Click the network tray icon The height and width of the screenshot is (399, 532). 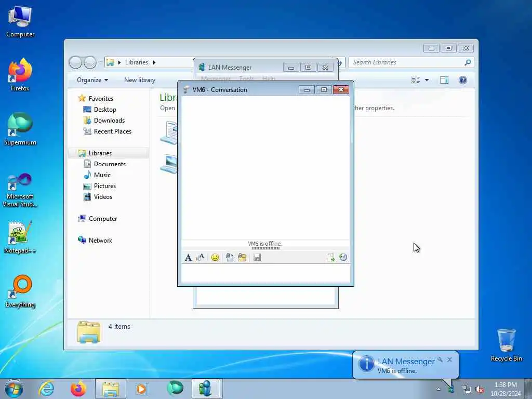[x=467, y=390]
